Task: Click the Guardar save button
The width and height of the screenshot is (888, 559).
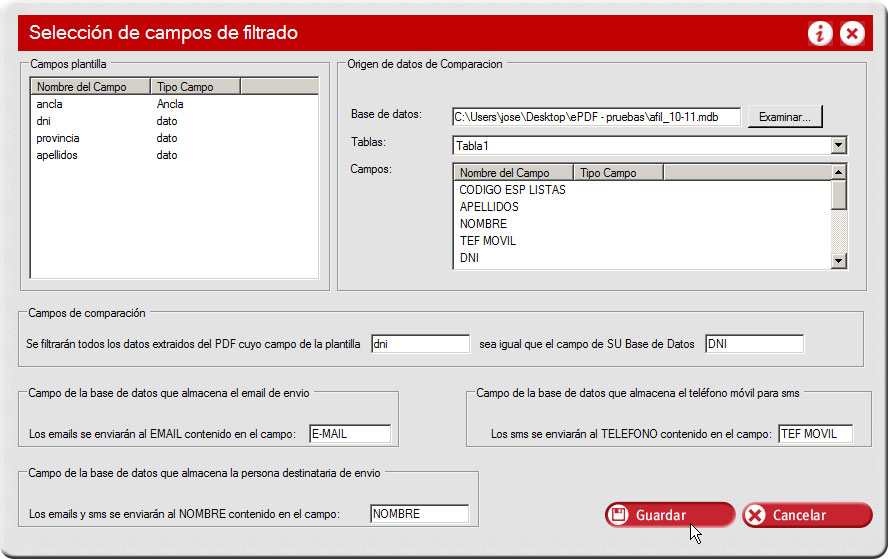Action: tap(669, 515)
